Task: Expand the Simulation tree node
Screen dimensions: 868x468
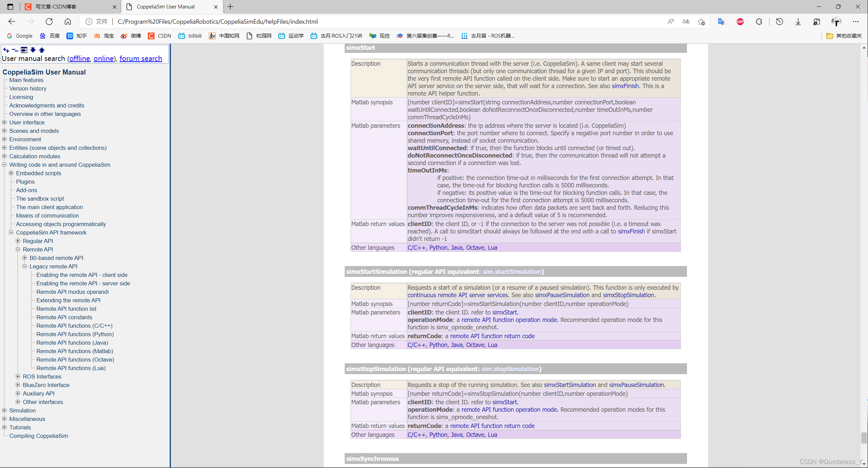Action: click(x=4, y=410)
